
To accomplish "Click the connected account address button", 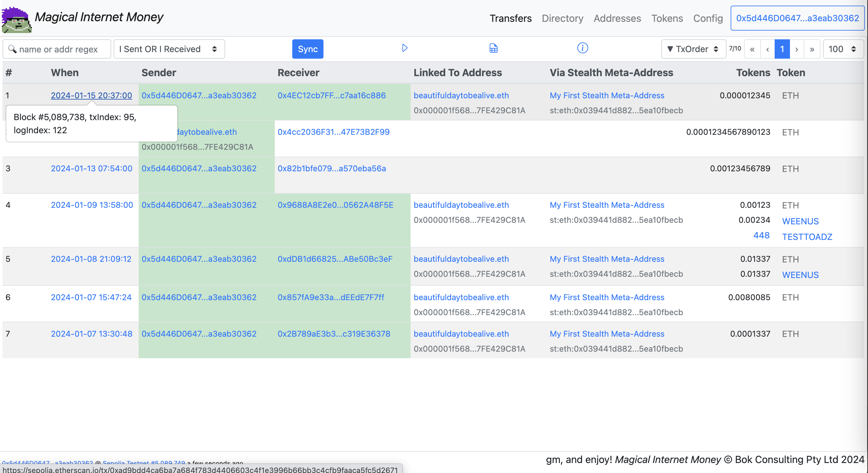I will coord(797,18).
